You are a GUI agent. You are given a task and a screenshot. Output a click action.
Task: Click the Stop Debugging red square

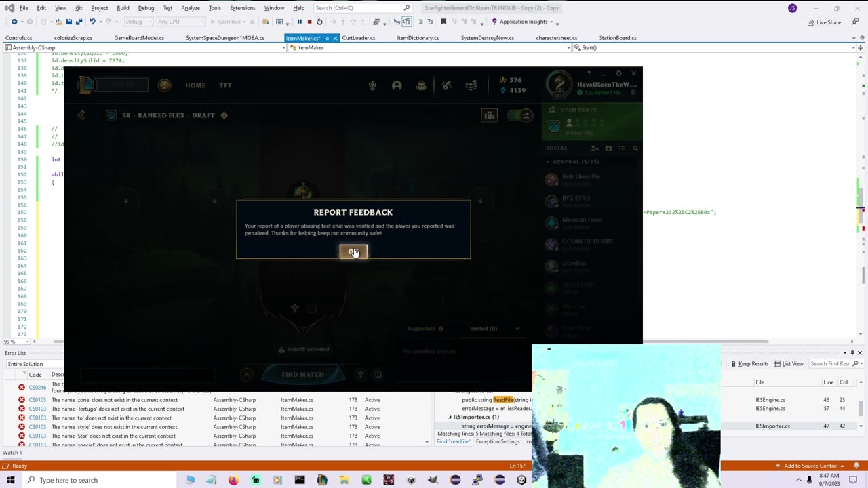tap(309, 22)
